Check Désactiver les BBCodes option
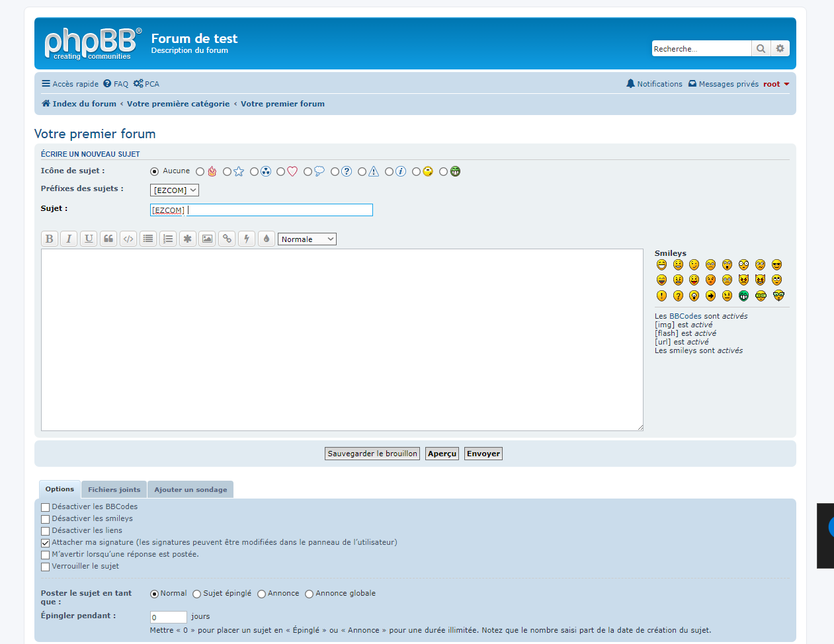The image size is (834, 644). pyautogui.click(x=46, y=507)
